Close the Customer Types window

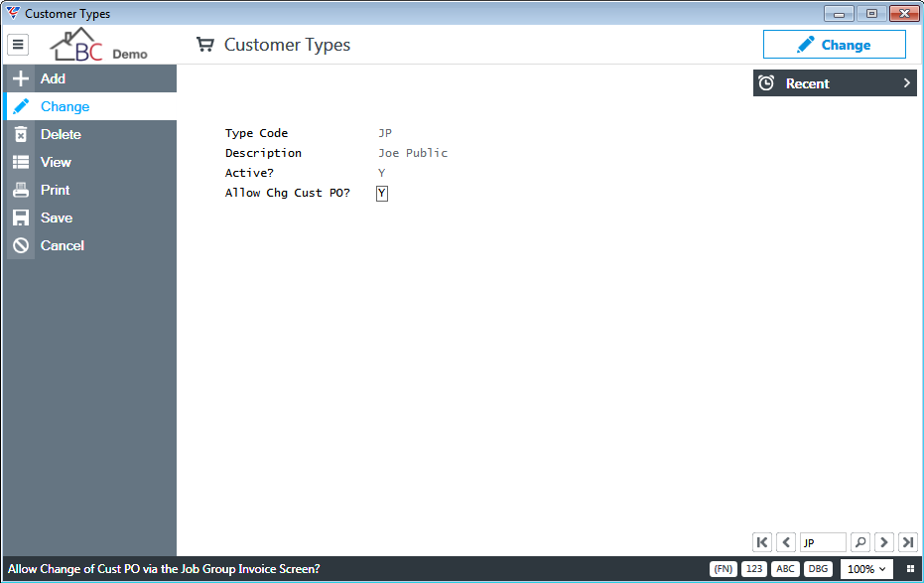tap(904, 13)
